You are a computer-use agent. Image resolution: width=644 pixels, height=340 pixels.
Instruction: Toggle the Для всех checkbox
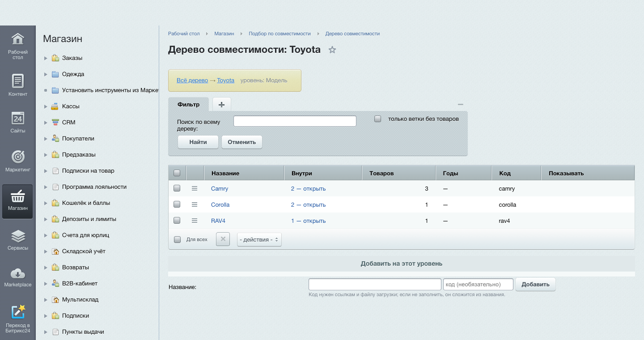pos(177,239)
